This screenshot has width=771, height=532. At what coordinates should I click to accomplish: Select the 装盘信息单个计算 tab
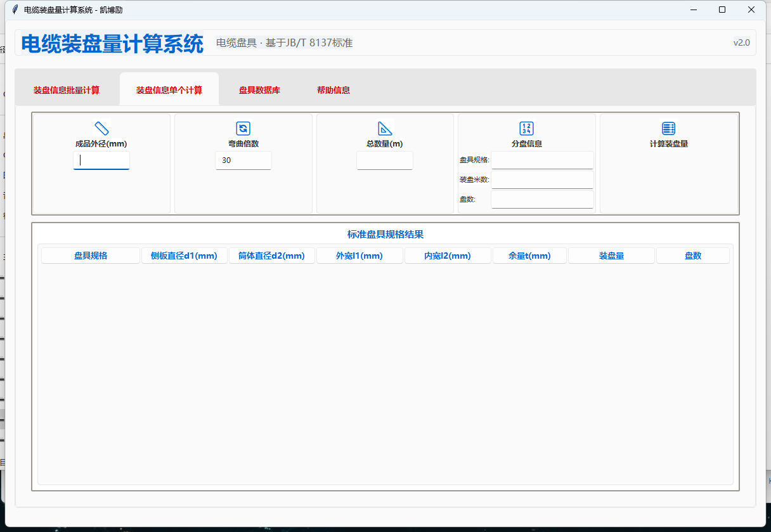[169, 90]
